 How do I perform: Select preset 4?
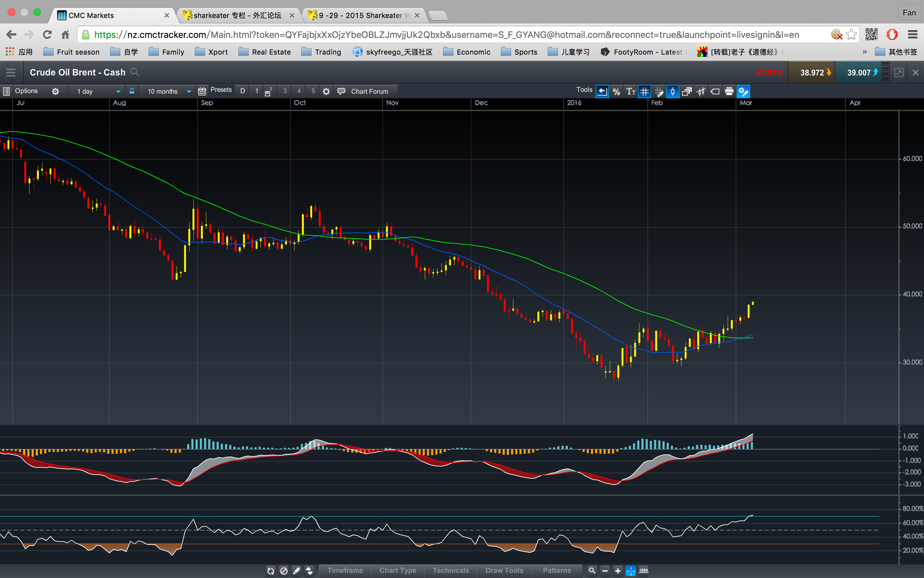299,91
